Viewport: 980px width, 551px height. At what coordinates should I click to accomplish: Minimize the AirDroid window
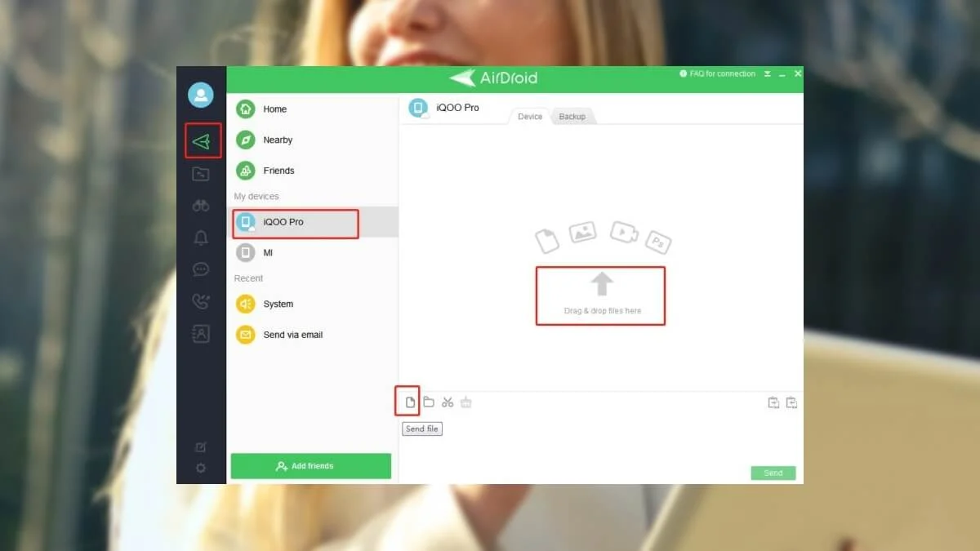point(783,74)
